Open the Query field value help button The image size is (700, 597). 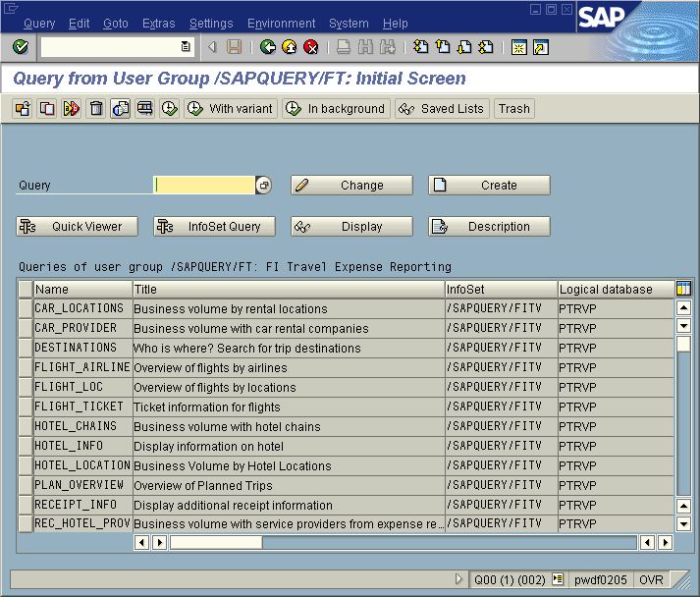263,186
